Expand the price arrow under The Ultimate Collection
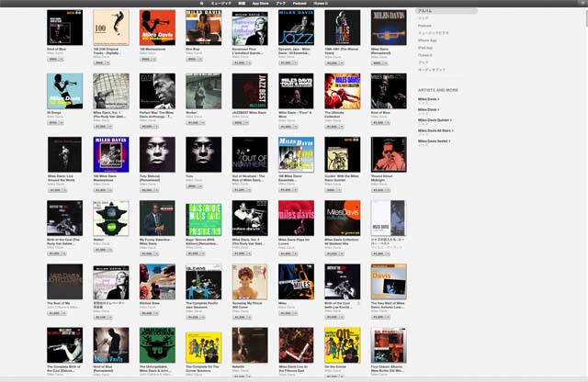 coord(341,127)
